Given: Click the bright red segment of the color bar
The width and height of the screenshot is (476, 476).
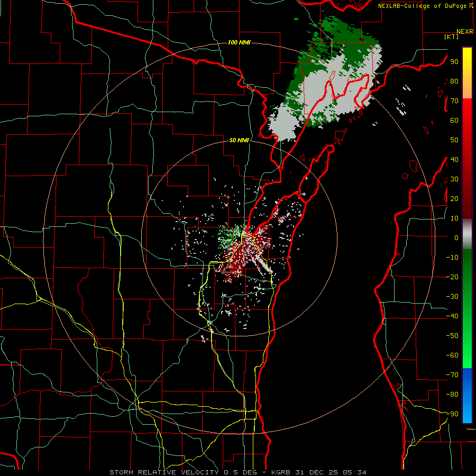Looking at the screenshot, I should tap(467, 111).
